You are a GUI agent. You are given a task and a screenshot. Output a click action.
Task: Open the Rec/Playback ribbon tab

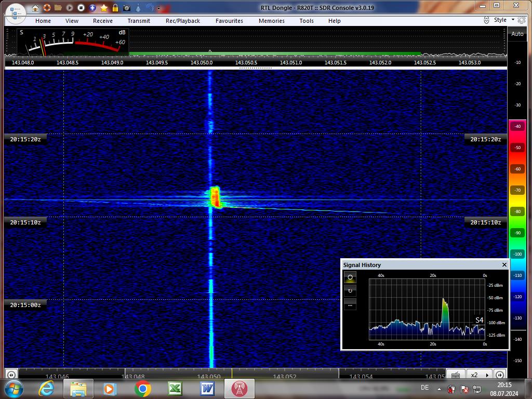(x=183, y=21)
